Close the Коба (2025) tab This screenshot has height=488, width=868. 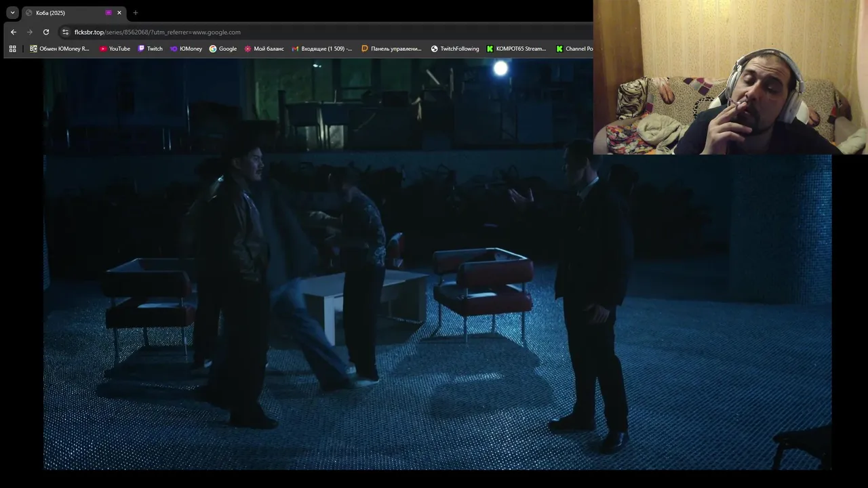tap(119, 13)
